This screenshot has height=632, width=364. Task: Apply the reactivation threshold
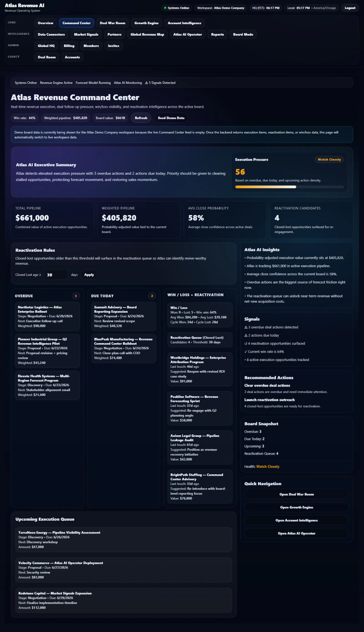pos(89,275)
